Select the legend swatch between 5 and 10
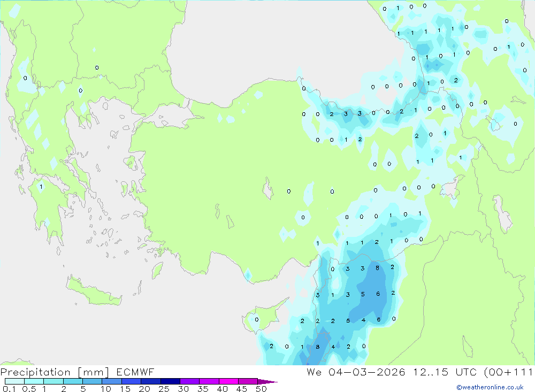The height and width of the screenshot is (392, 535). coord(93,381)
